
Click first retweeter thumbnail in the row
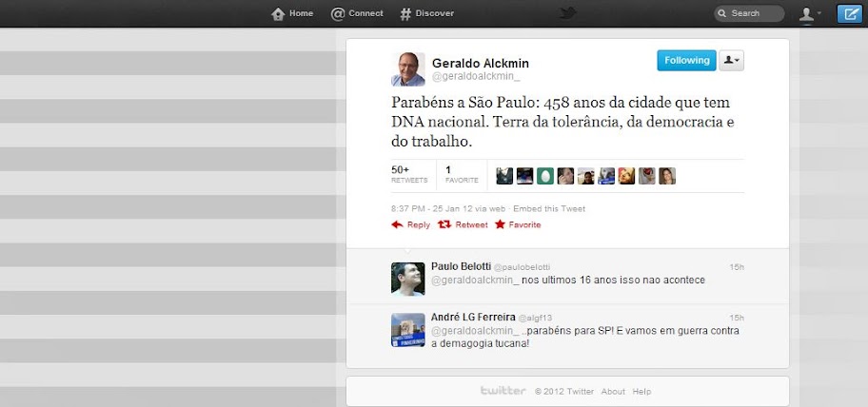tap(504, 176)
